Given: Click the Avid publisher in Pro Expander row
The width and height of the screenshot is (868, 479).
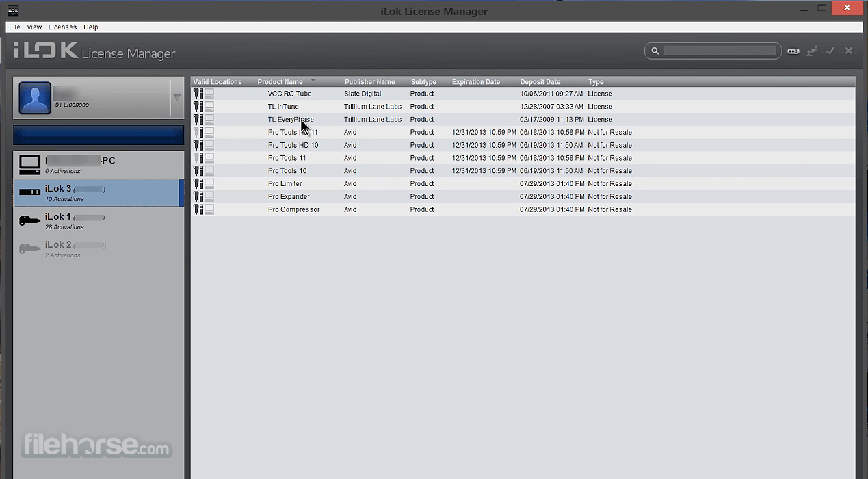Looking at the screenshot, I should pyautogui.click(x=350, y=196).
